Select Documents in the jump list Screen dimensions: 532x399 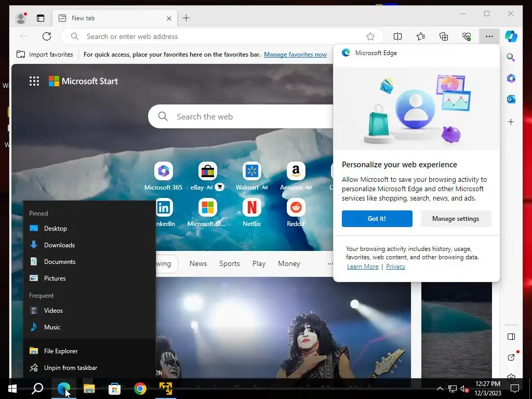89,262
